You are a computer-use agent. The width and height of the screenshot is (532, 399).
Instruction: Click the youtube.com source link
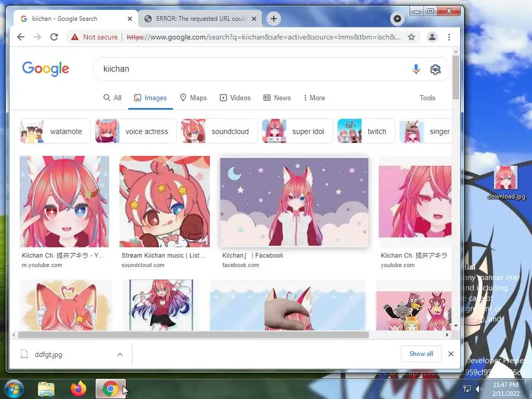397,265
